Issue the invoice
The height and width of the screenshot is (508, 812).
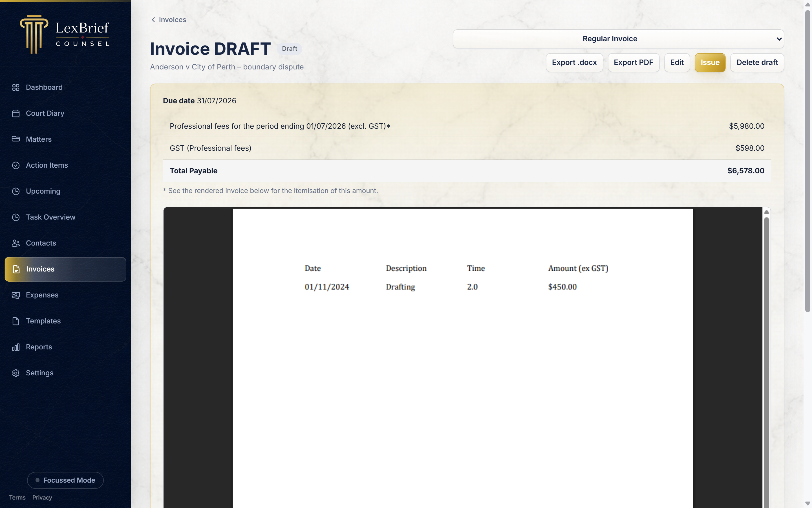710,62
